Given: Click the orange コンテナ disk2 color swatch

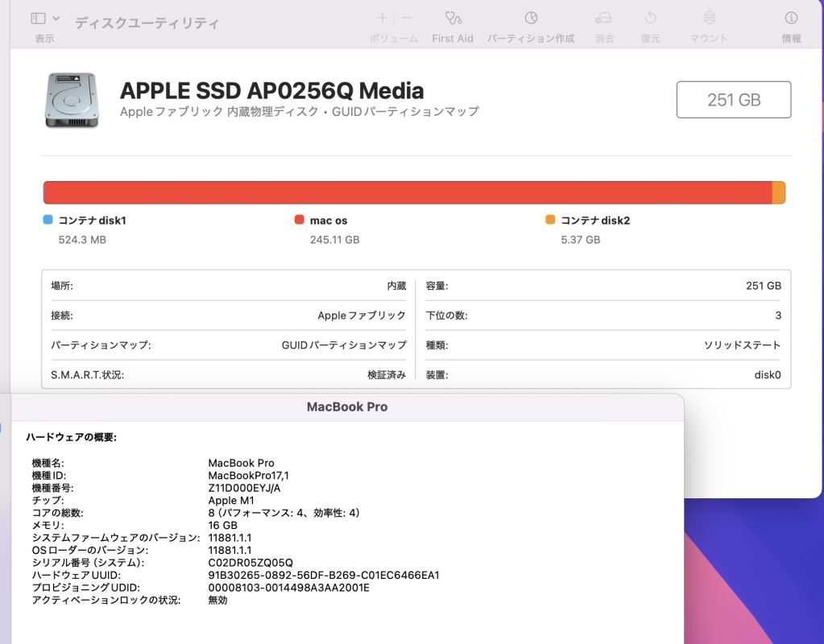Looking at the screenshot, I should (x=550, y=220).
